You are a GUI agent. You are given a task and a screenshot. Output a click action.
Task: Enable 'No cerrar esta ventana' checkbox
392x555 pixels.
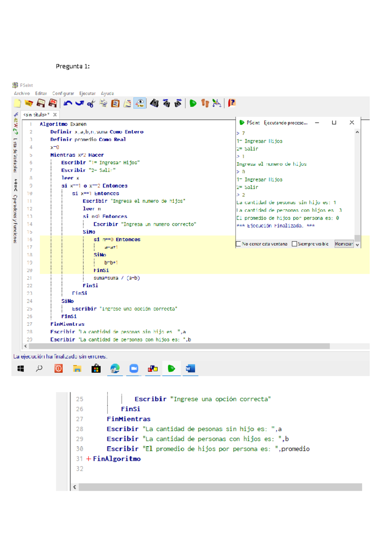click(238, 244)
